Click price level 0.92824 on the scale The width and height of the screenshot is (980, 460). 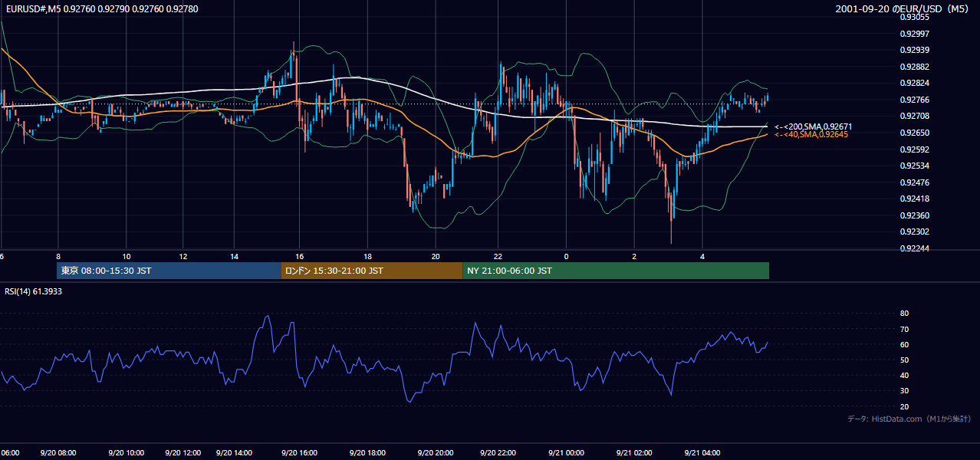914,84
